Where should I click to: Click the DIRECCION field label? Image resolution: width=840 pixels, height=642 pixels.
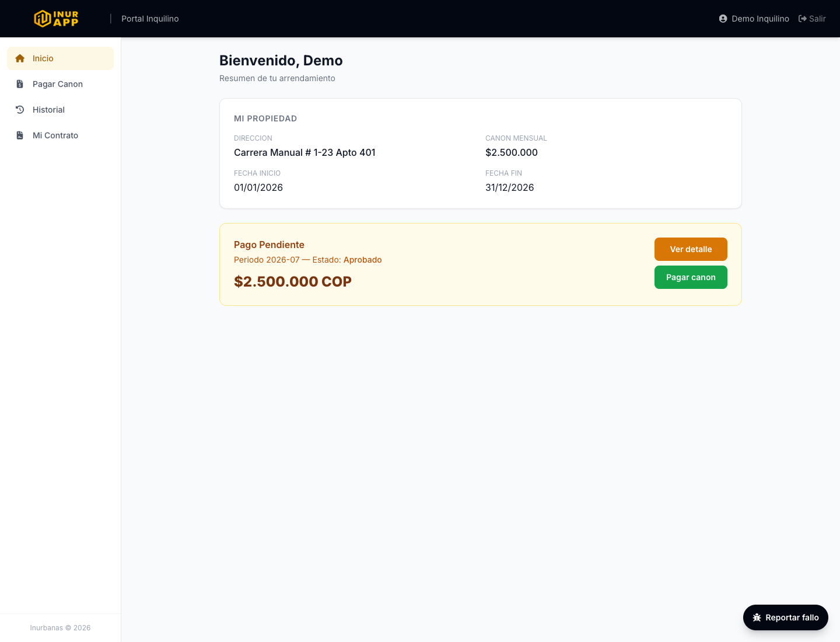click(253, 138)
